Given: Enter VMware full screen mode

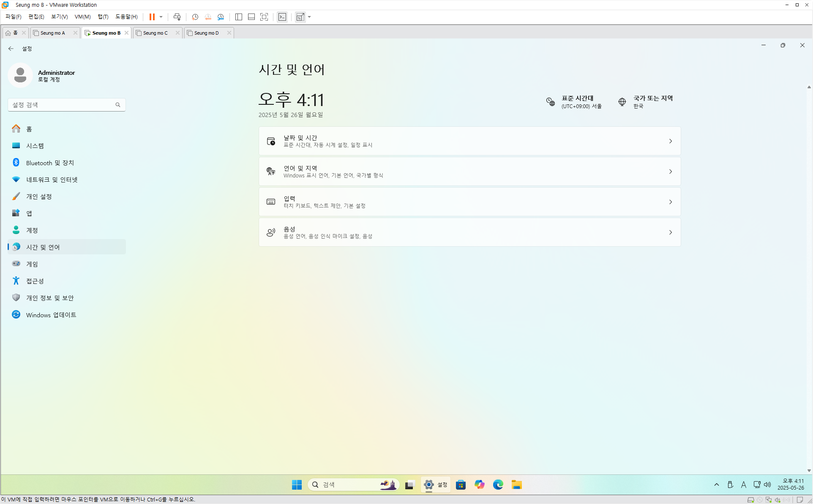Looking at the screenshot, I should [x=264, y=17].
